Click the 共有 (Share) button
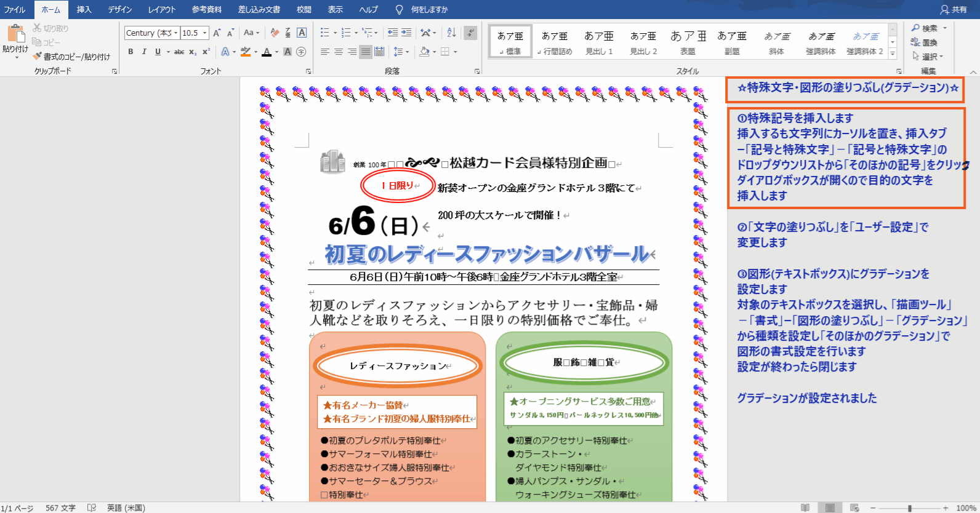The image size is (980, 513). [x=954, y=9]
